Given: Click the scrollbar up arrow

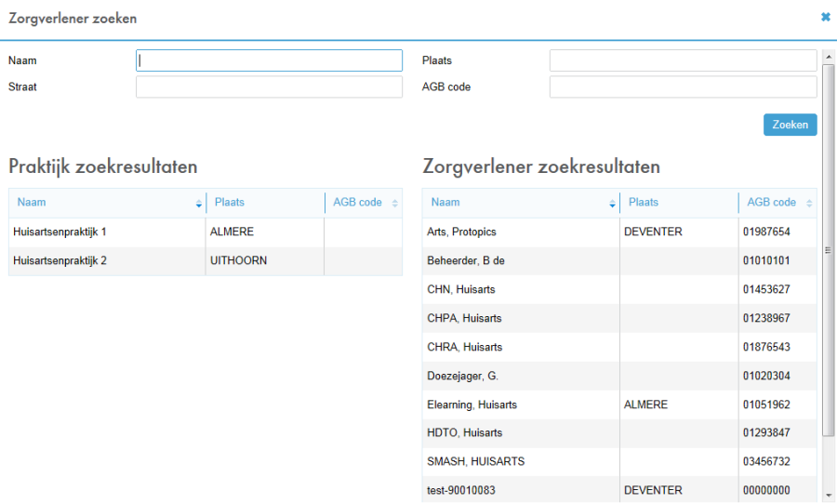Looking at the screenshot, I should (828, 56).
